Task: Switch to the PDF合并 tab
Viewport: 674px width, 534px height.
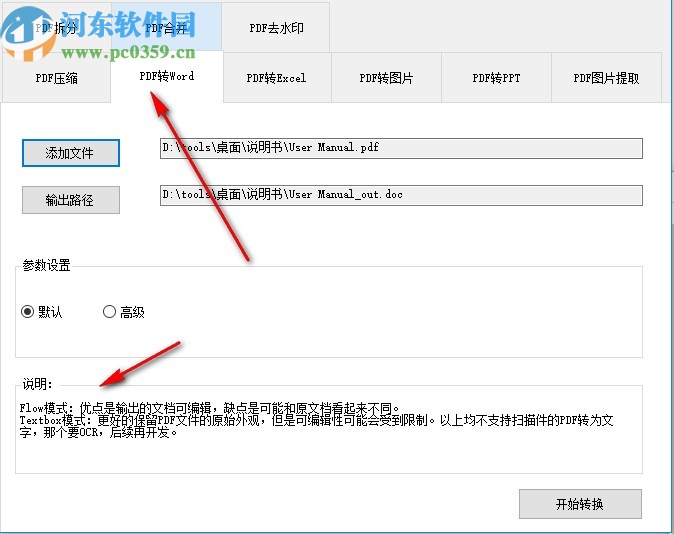Action: point(166,28)
